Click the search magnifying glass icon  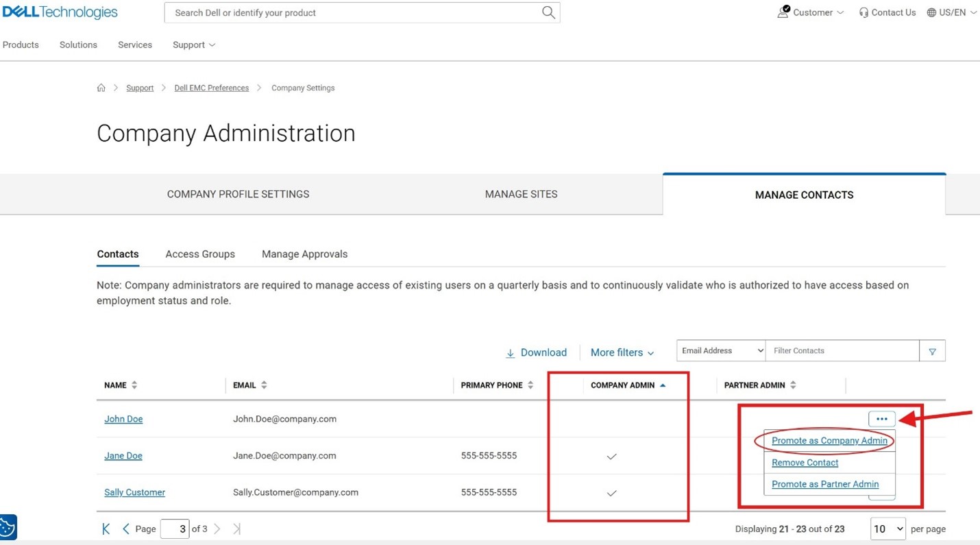click(548, 12)
